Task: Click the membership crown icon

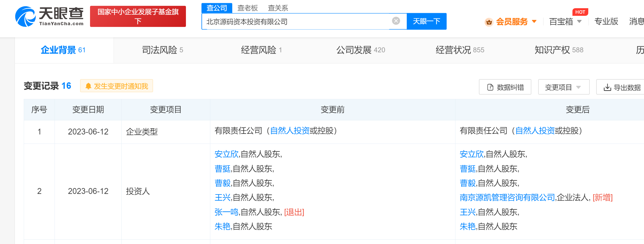Action: pos(489,22)
